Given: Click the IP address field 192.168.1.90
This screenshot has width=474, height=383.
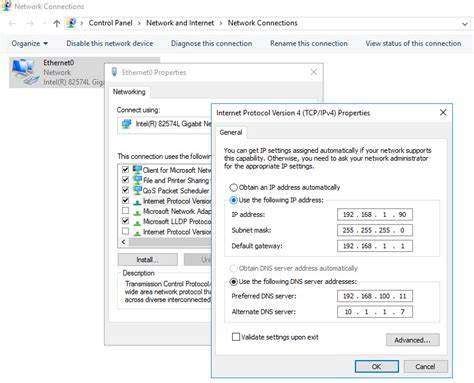Looking at the screenshot, I should click(375, 214).
